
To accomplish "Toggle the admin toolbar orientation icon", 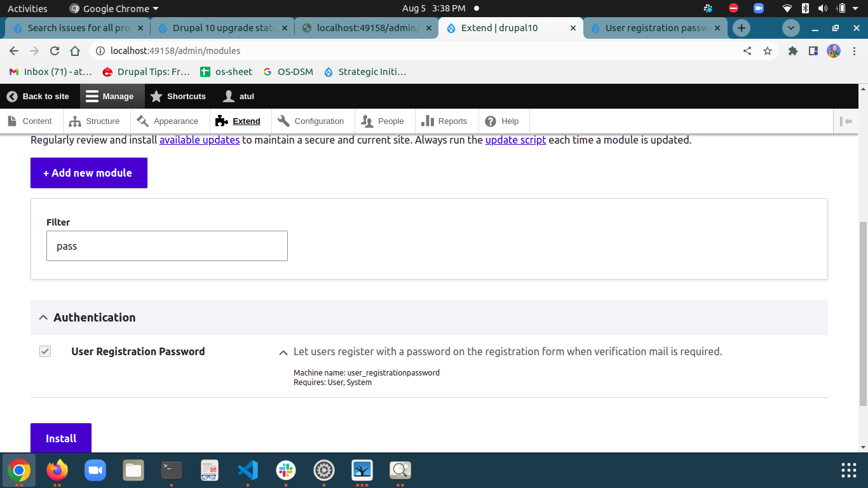I will click(x=847, y=121).
